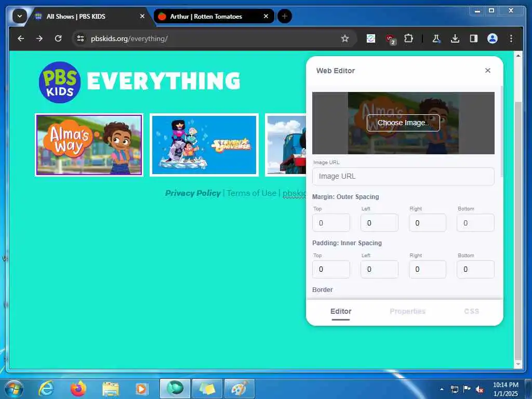This screenshot has height=399, width=532.
Task: Show hidden system tray icons
Action: (x=442, y=389)
